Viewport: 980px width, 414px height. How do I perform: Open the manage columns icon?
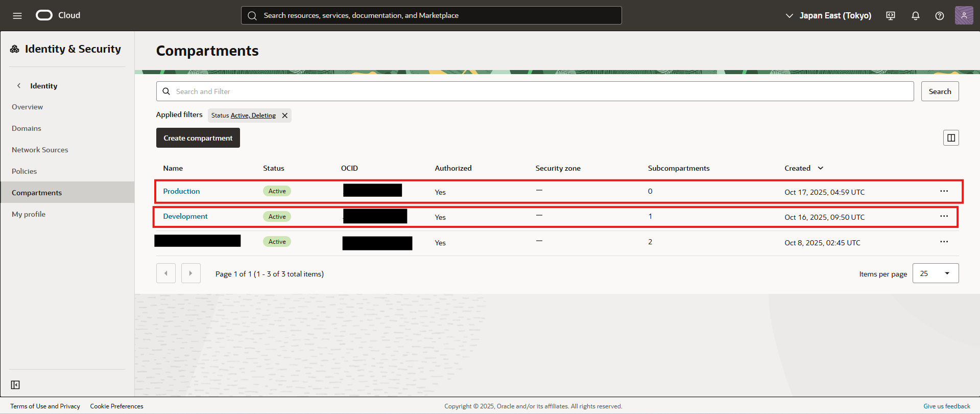[951, 138]
